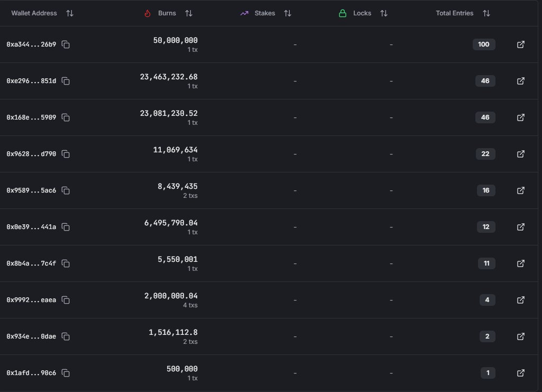This screenshot has width=542, height=392.
Task: Open external link for 0x934e...0dae row
Action: coord(520,336)
